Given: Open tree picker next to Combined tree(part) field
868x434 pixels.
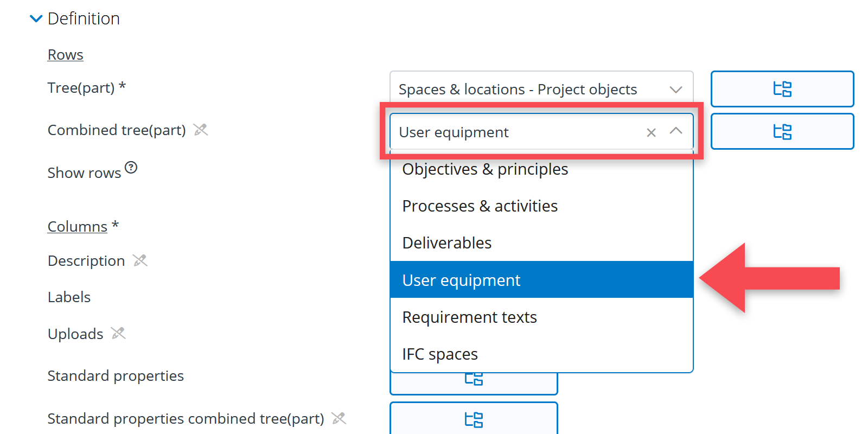Looking at the screenshot, I should pyautogui.click(x=782, y=132).
